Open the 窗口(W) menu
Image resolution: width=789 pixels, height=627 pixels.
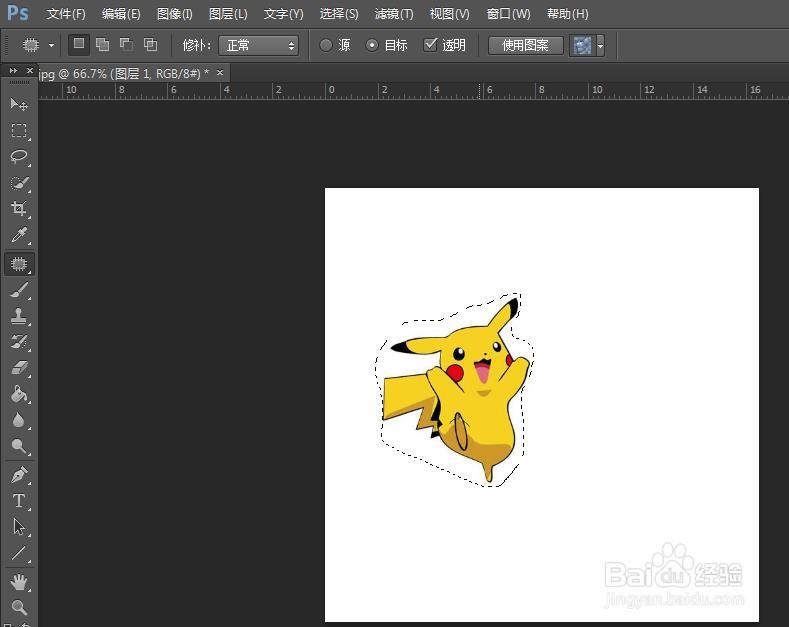508,14
